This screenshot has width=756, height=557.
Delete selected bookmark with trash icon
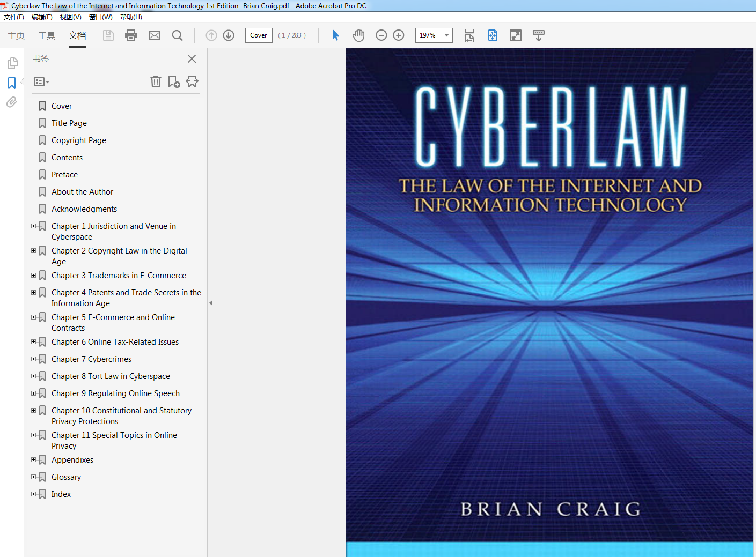pos(156,81)
